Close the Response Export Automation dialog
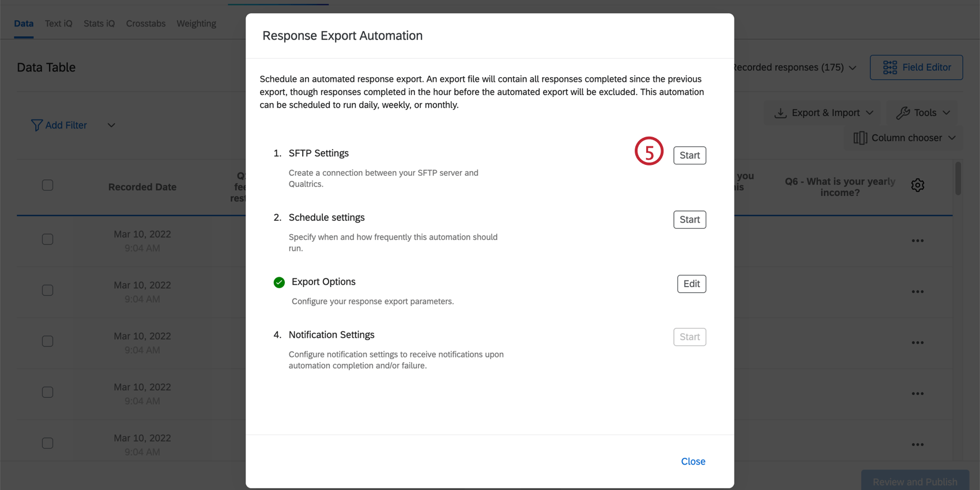Viewport: 980px width, 490px height. tap(693, 461)
